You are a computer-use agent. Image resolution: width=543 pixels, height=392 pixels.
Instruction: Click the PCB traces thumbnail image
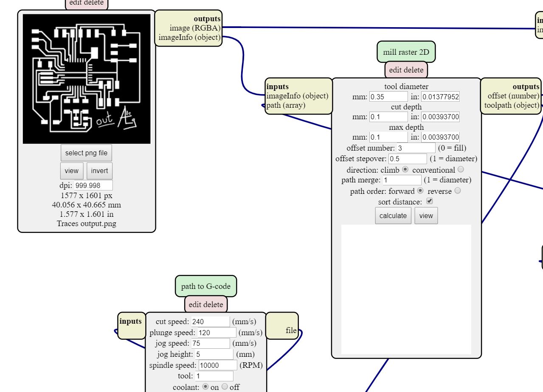tap(87, 79)
